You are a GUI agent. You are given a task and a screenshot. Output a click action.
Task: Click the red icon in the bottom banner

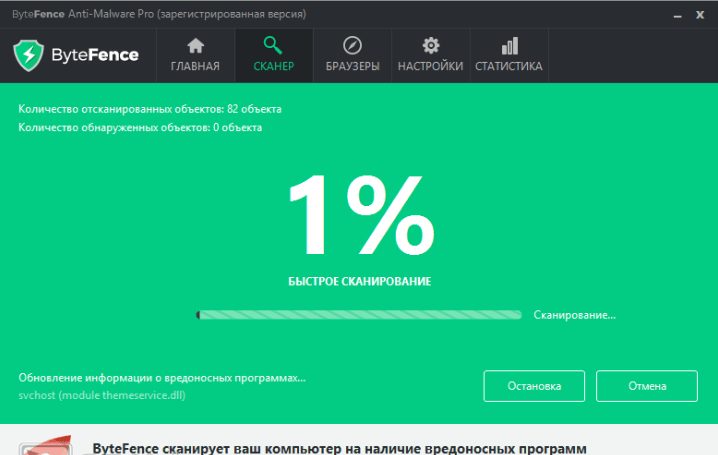(47, 446)
